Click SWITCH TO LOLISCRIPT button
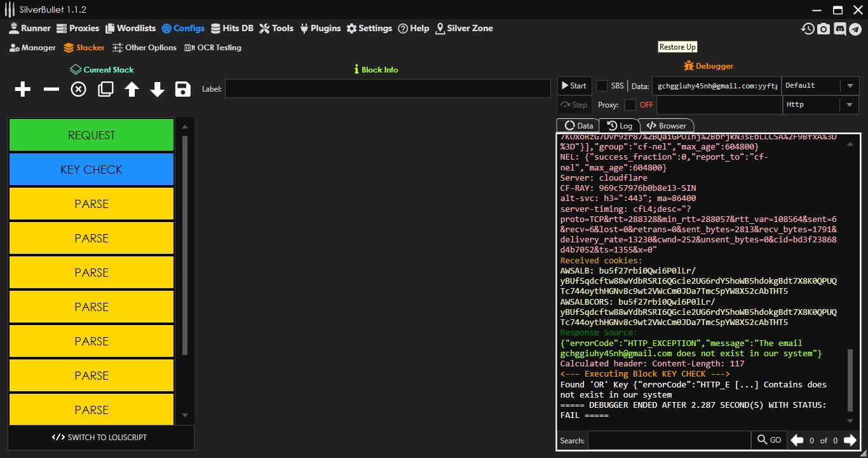This screenshot has height=458, width=868. [x=100, y=438]
